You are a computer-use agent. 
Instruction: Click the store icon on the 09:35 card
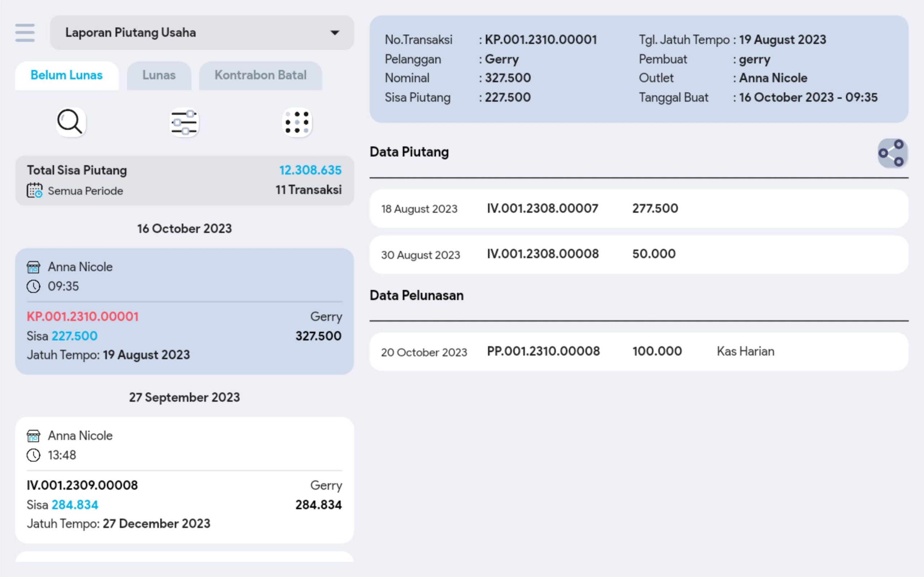pos(34,267)
